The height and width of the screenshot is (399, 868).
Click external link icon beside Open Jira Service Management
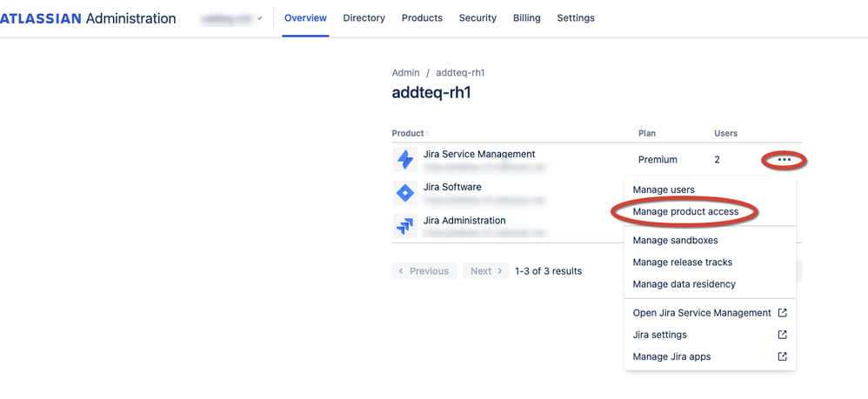(782, 313)
